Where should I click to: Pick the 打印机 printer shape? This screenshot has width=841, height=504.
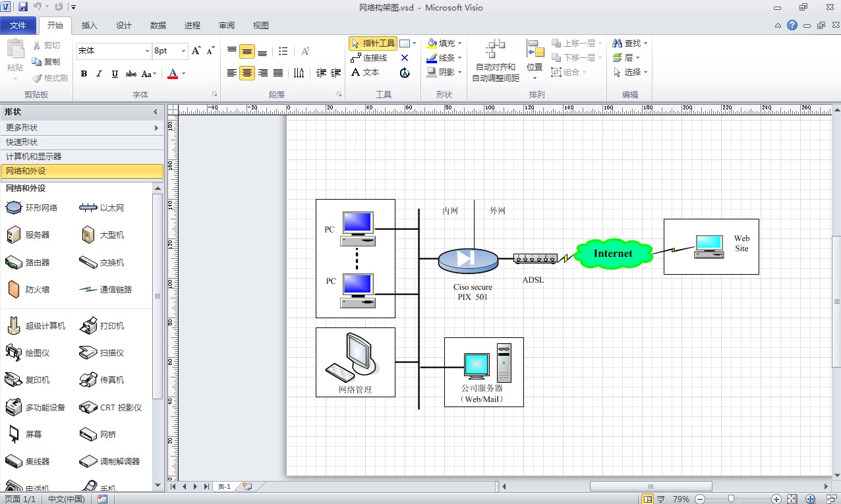click(x=102, y=326)
